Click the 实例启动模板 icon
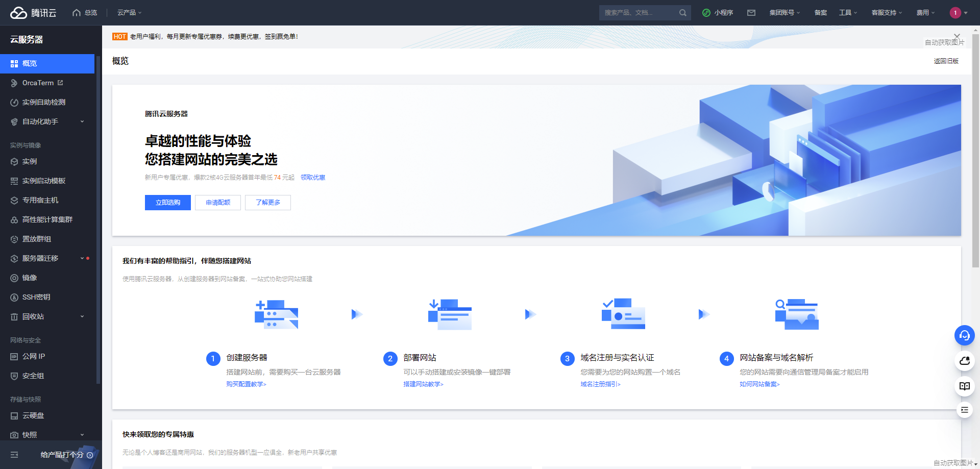This screenshot has width=980, height=469. pyautogui.click(x=14, y=181)
